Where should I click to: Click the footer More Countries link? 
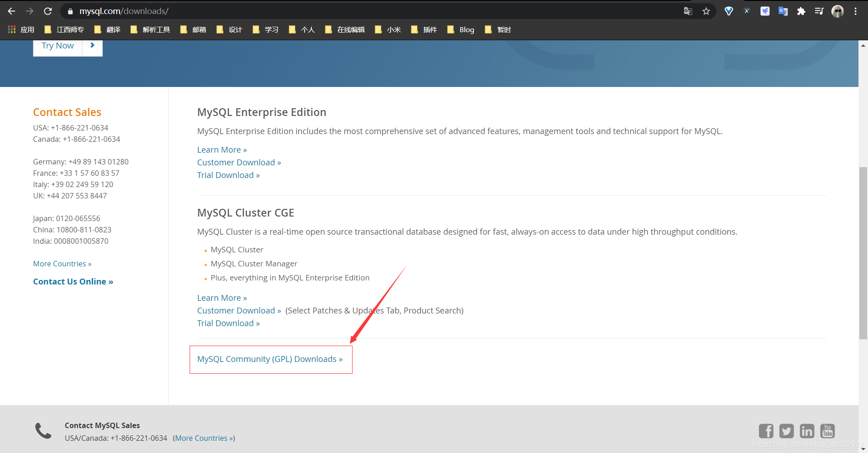(204, 439)
